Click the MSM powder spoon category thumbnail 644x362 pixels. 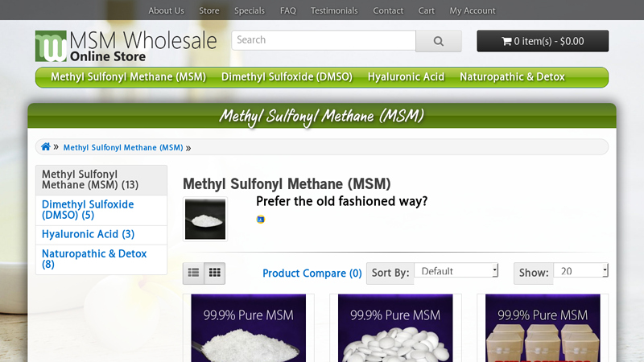click(x=205, y=219)
